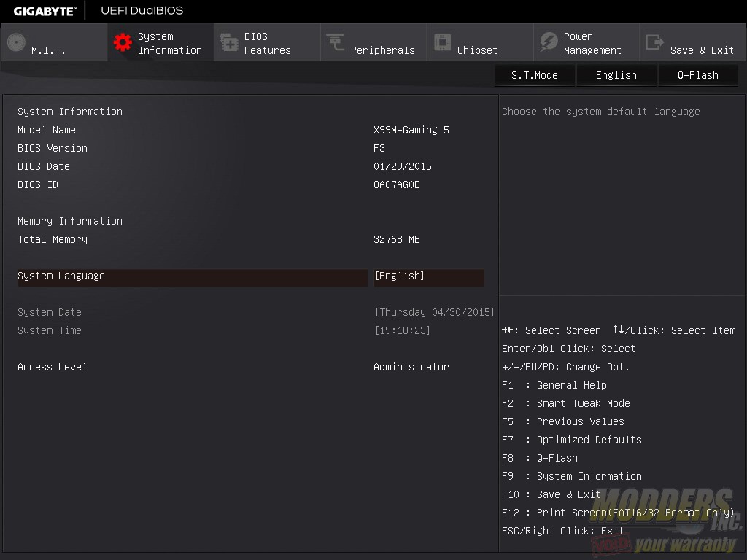This screenshot has width=747, height=560.
Task: Click the 'F7 : Optimized Defaults' hint
Action: 572,440
